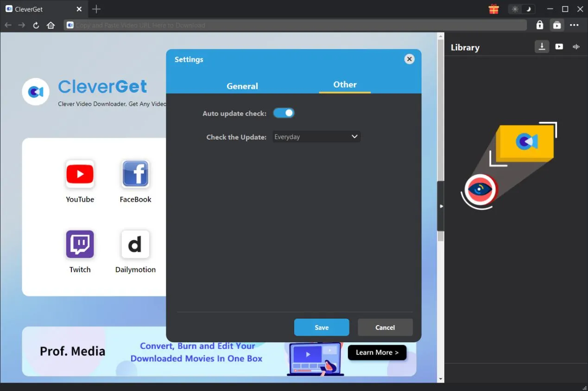The width and height of the screenshot is (588, 391).
Task: Open the three-dots more menu
Action: tap(574, 25)
